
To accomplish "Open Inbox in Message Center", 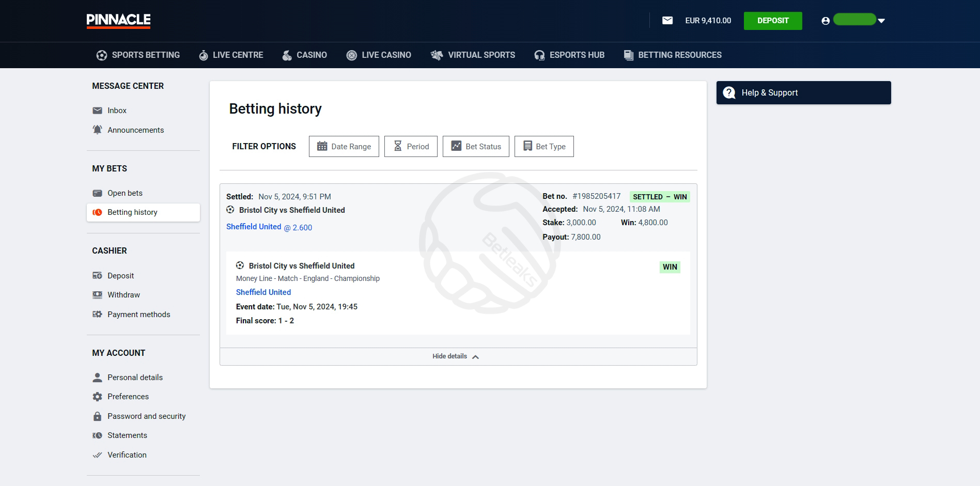I will [x=117, y=111].
